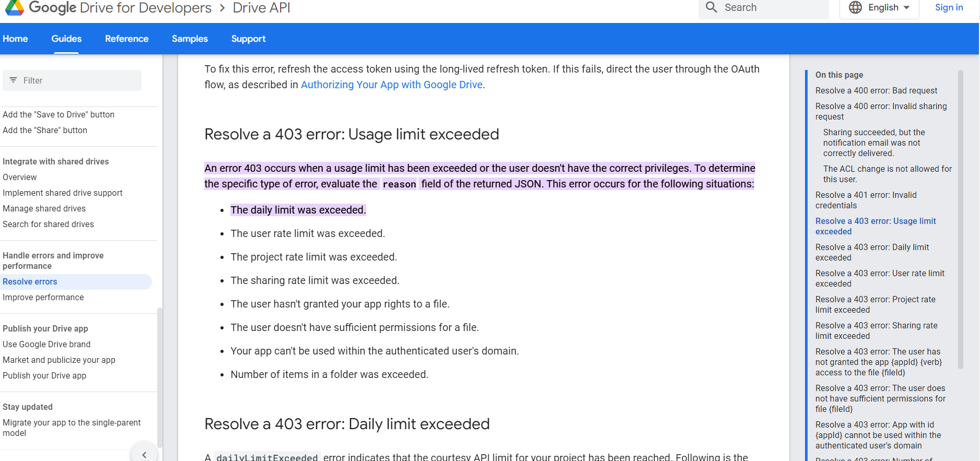Jump to 403 error: insufficient permissions for file
The height and width of the screenshot is (461, 980).
tap(880, 398)
